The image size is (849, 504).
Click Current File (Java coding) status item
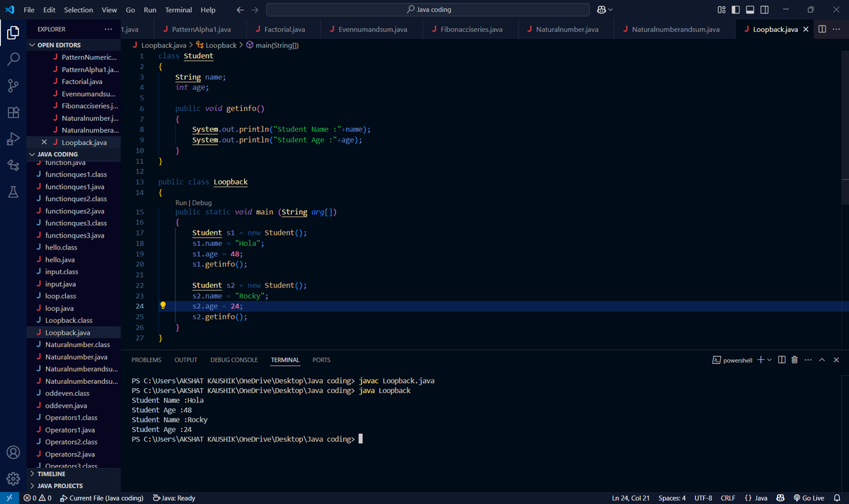(x=101, y=498)
